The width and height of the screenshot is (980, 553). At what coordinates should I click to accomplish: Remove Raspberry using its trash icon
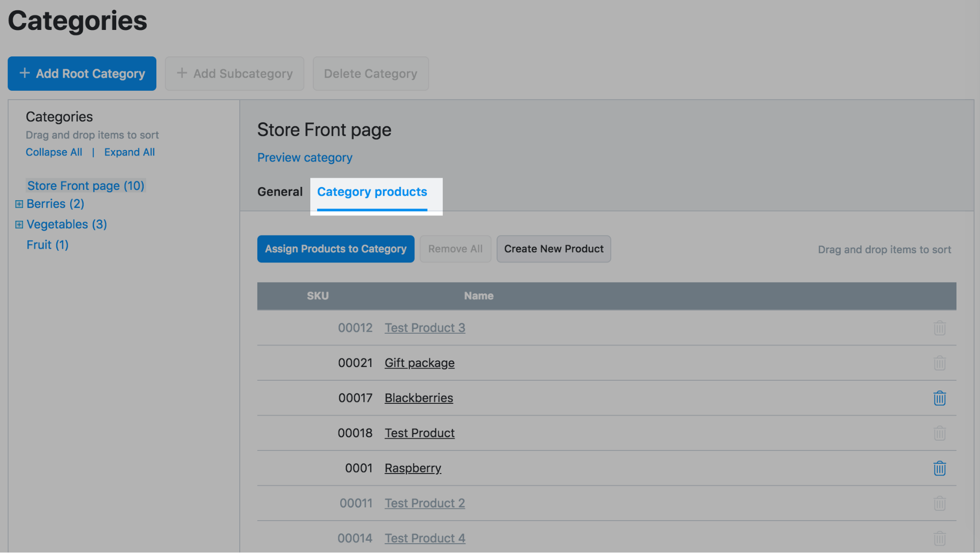tap(939, 468)
